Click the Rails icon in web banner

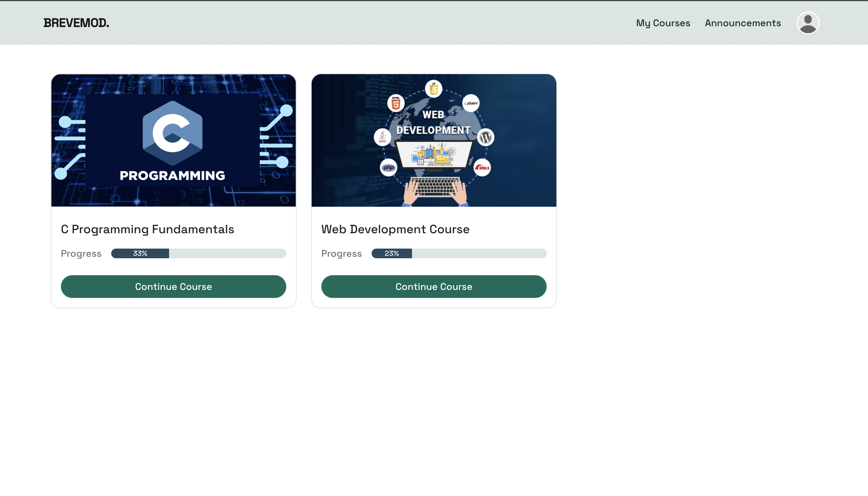point(482,167)
